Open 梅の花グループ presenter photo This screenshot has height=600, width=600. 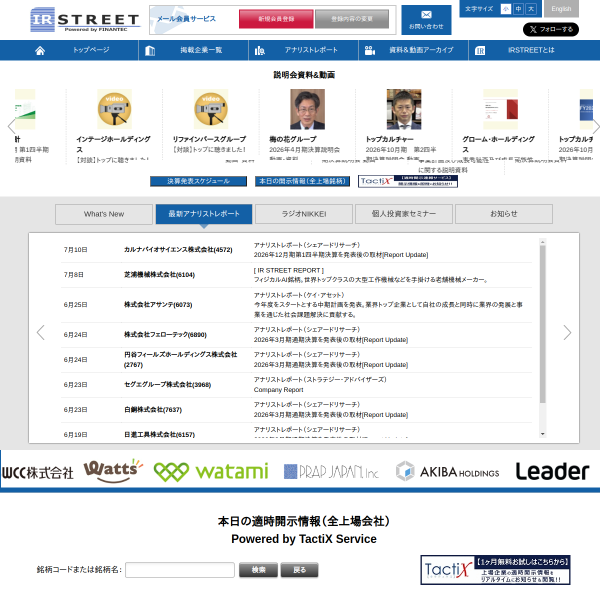click(307, 109)
